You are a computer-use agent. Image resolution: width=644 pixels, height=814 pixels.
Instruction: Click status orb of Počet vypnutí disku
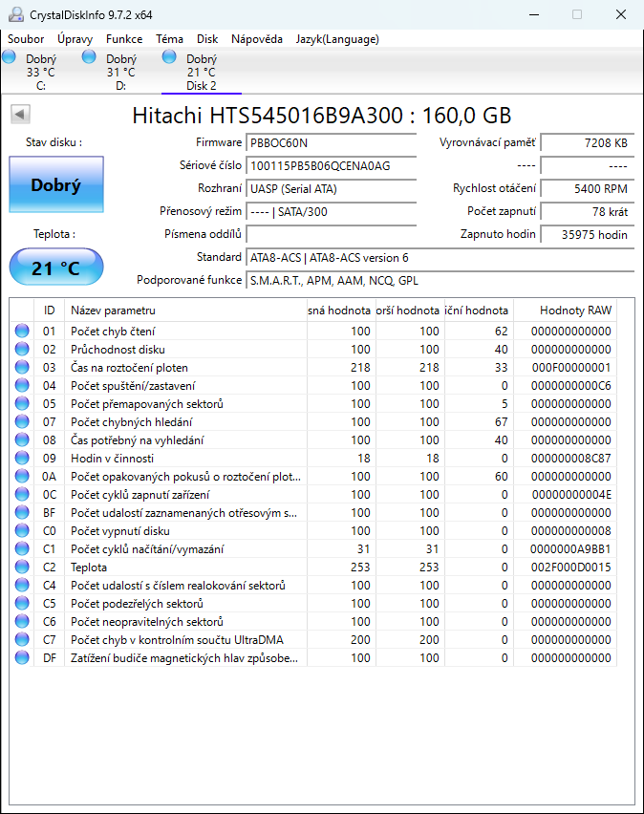[22, 530]
